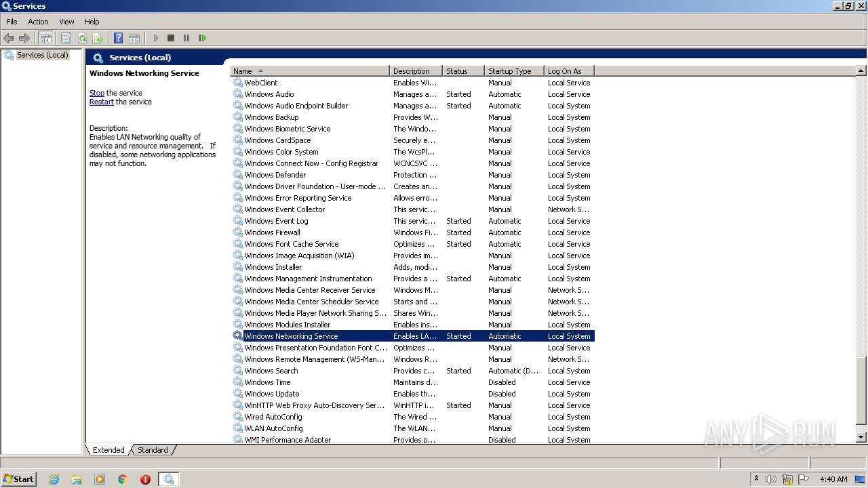The image size is (868, 488).
Task: Select Windows Management Instrumentation service
Action: [412, 279]
